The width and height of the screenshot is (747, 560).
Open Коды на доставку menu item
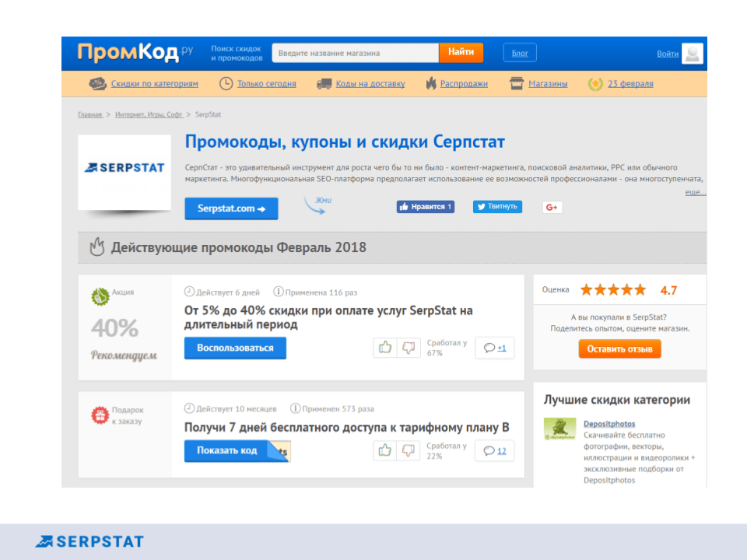click(x=370, y=84)
